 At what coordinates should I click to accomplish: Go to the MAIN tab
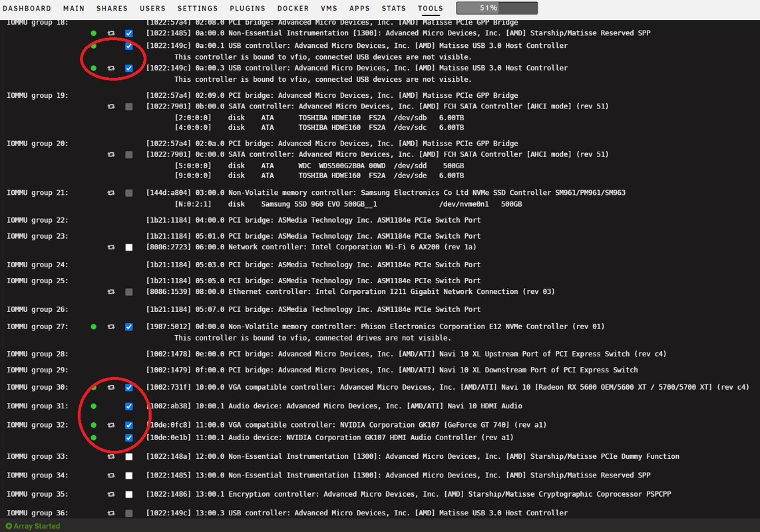[74, 8]
